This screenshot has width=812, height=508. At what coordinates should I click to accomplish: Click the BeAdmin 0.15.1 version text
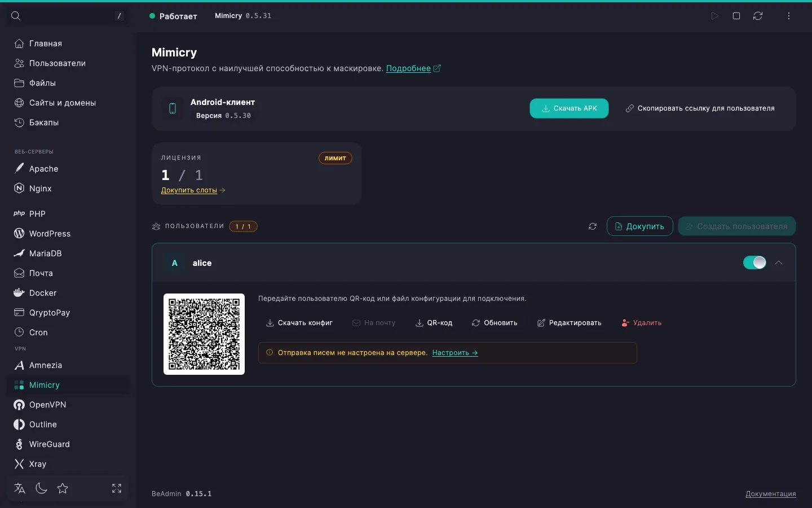(x=182, y=494)
